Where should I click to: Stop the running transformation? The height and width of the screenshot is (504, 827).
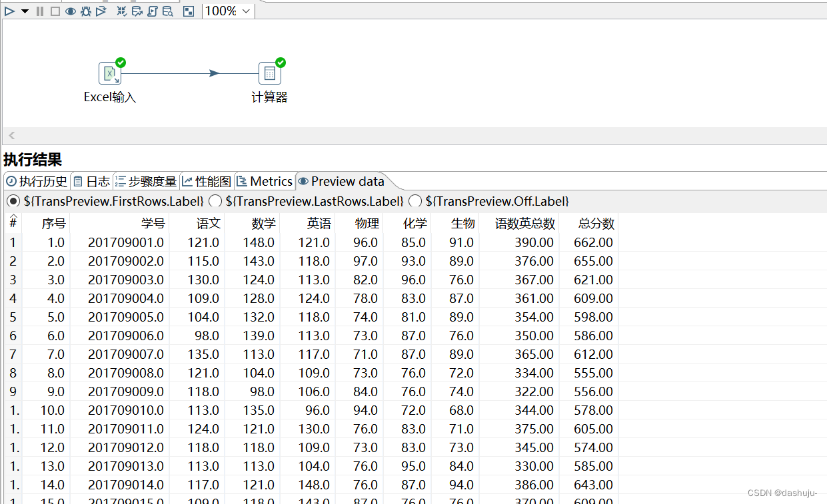[x=55, y=11]
